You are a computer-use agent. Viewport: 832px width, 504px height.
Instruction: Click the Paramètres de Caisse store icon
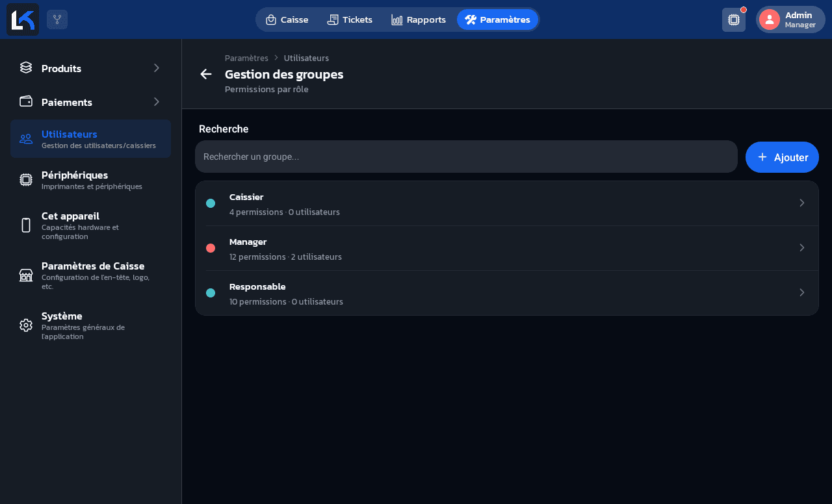(x=26, y=275)
